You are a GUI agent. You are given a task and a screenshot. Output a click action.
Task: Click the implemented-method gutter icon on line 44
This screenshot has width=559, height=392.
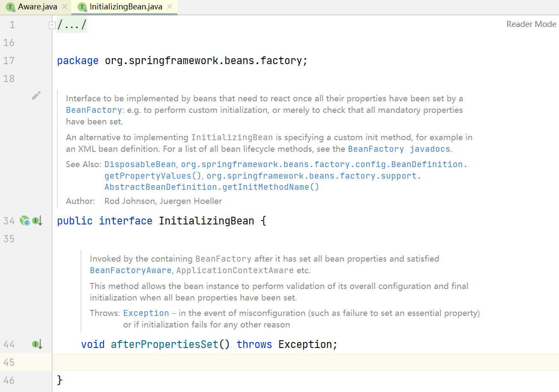click(37, 344)
